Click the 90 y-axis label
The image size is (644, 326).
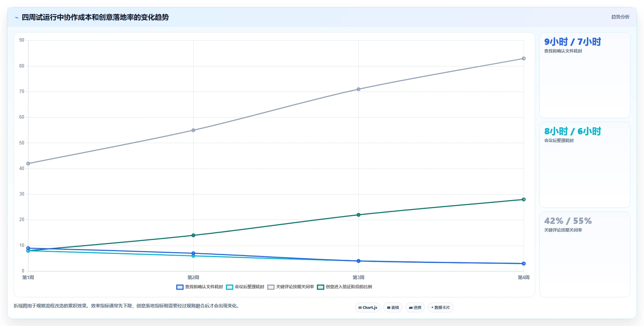coord(22,40)
